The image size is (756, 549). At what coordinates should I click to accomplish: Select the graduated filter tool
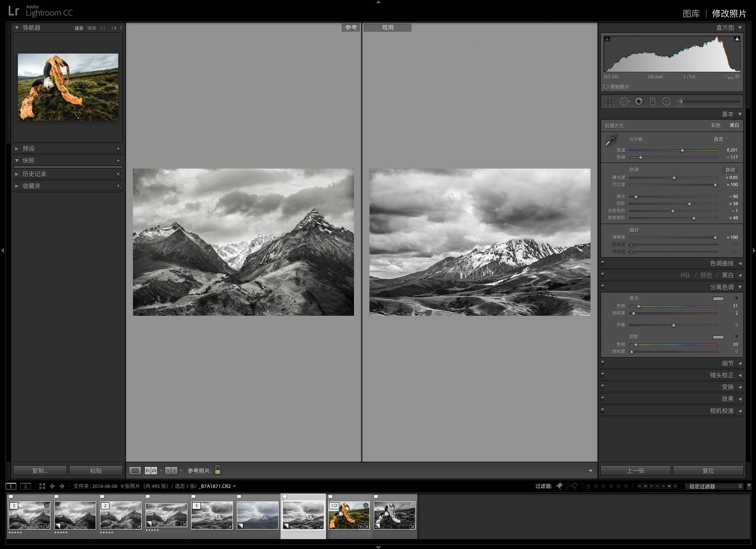tap(652, 102)
